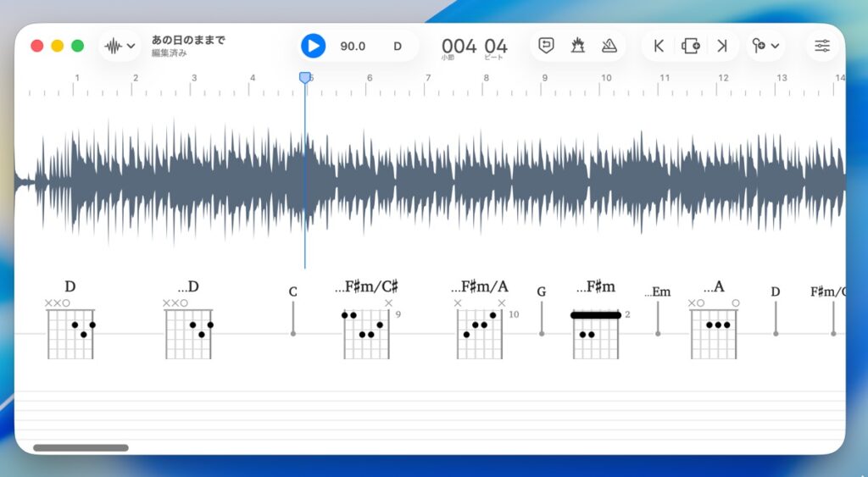Jump to next section marker

(x=722, y=46)
